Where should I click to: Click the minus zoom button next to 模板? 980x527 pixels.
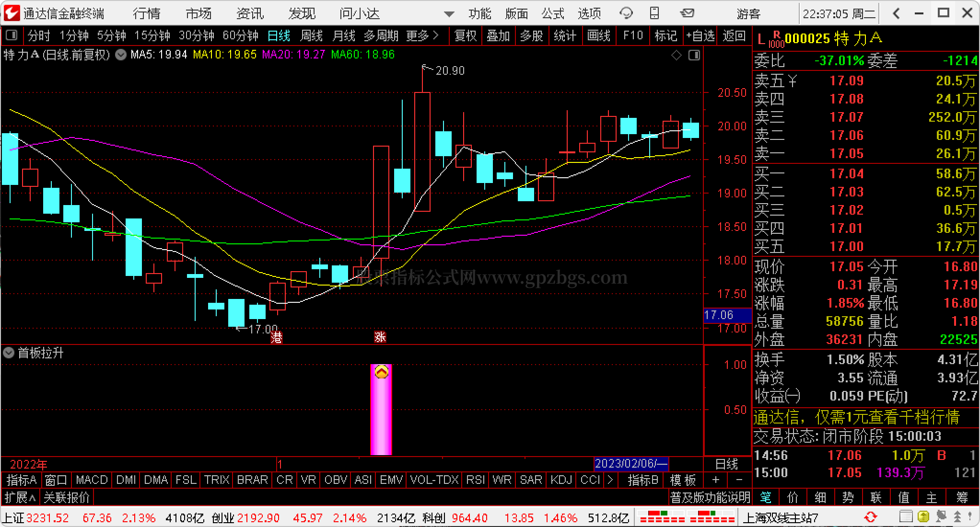[739, 480]
